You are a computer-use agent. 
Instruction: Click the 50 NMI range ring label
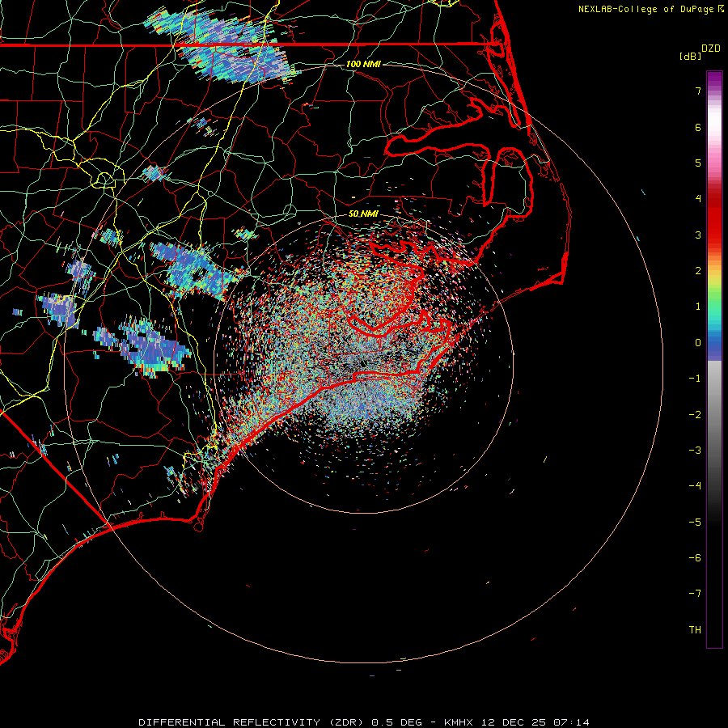pos(363,214)
